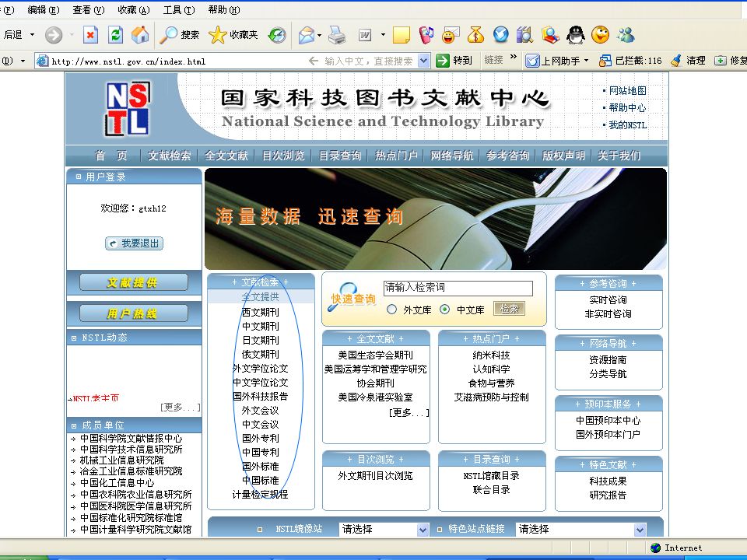Click the 用户热线 sidebar button
Viewport: 747px width, 560px height.
[x=133, y=313]
